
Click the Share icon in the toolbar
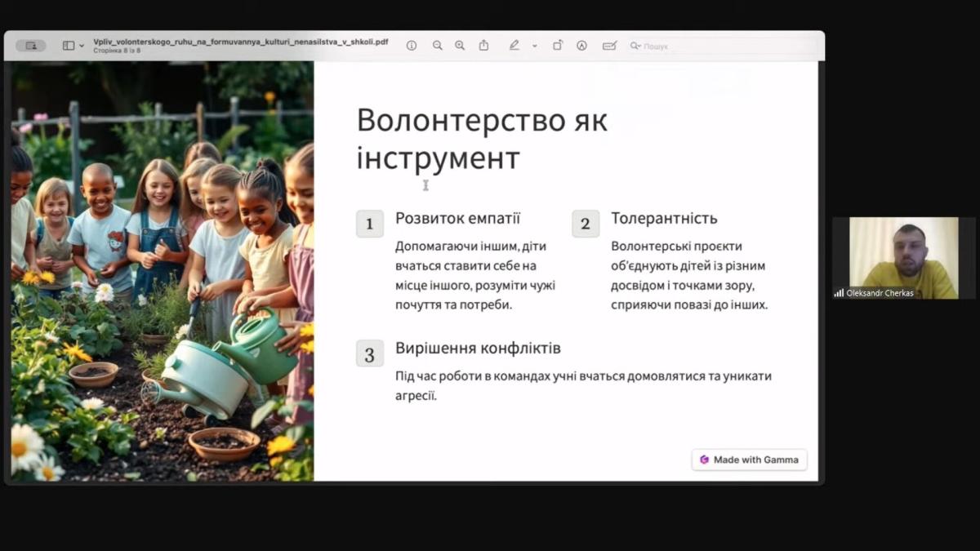(x=483, y=46)
